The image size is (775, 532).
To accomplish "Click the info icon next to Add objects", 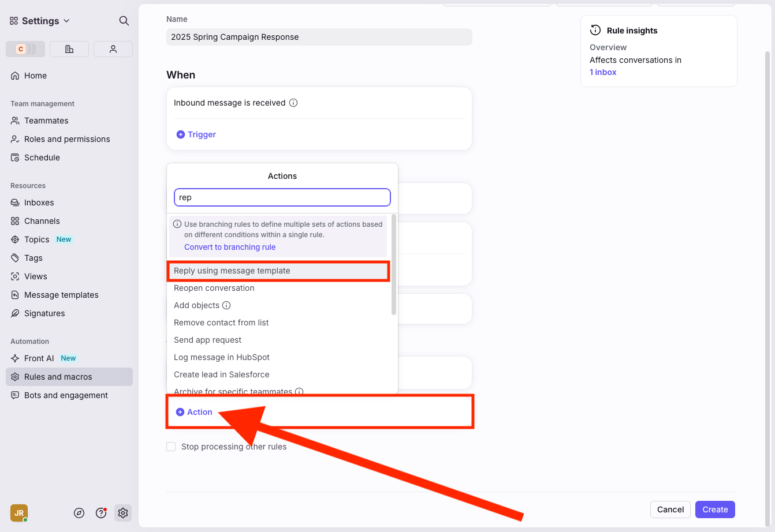I will pyautogui.click(x=226, y=305).
